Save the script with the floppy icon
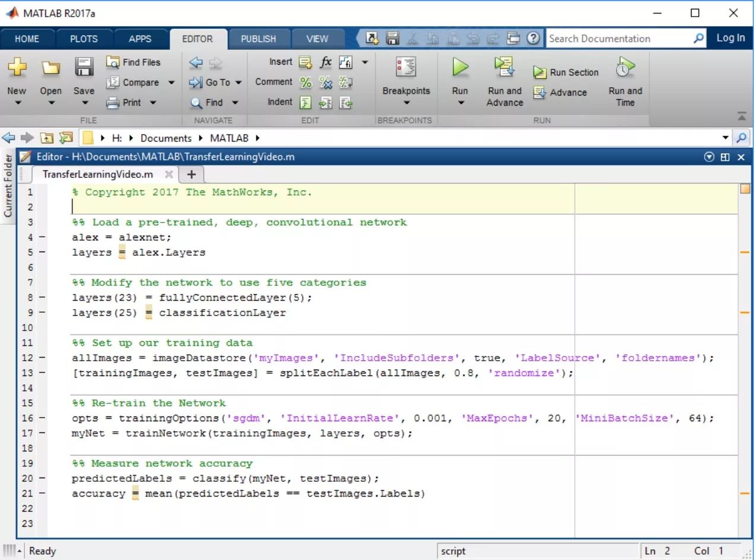The height and width of the screenshot is (560, 755). coord(84,66)
